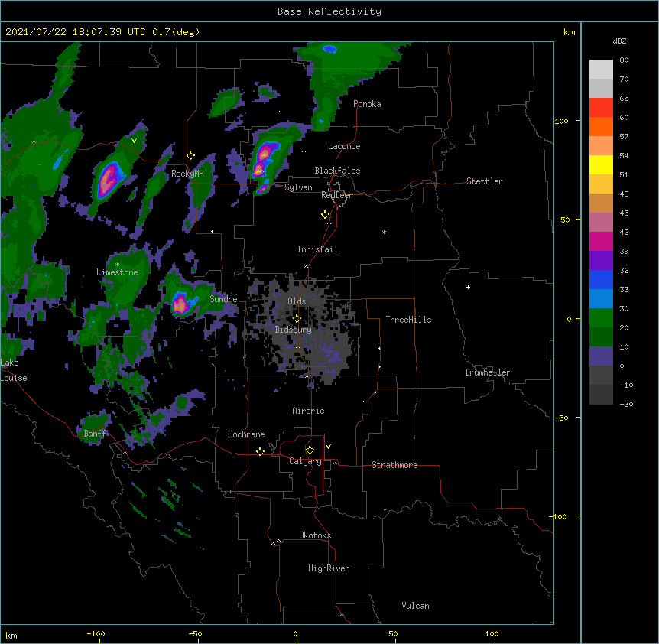The image size is (659, 644).
Task: Click the Stettler label
Action: point(485,181)
